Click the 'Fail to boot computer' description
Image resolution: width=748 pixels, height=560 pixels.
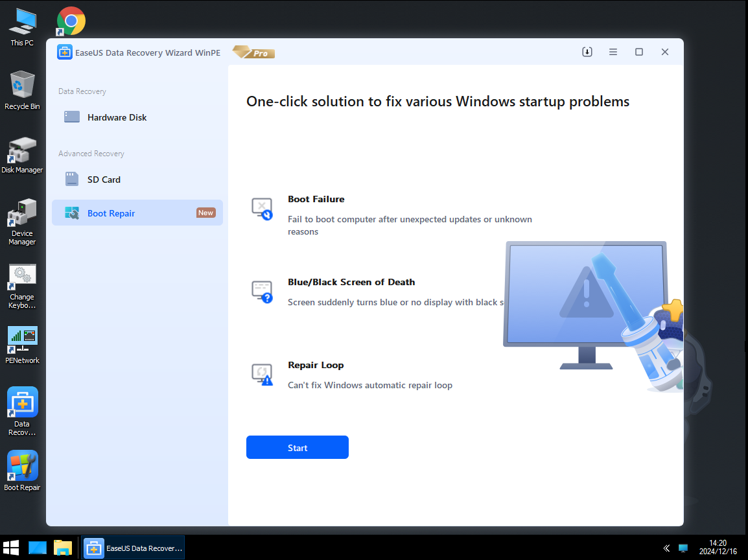tap(410, 225)
